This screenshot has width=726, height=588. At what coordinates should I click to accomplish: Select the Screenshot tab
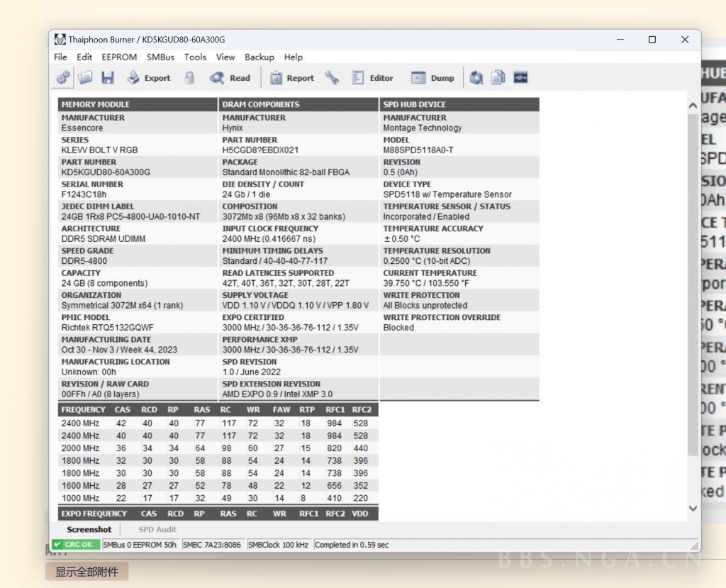click(x=89, y=529)
